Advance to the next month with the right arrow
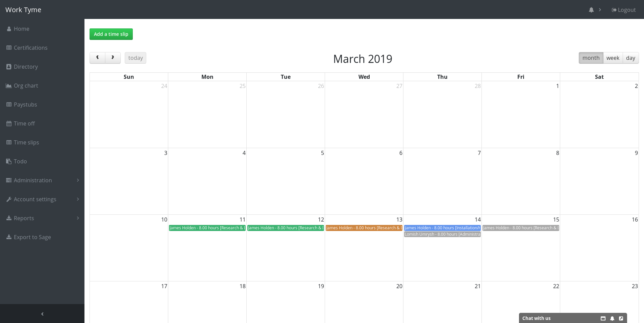The height and width of the screenshot is (323, 644). click(x=113, y=58)
